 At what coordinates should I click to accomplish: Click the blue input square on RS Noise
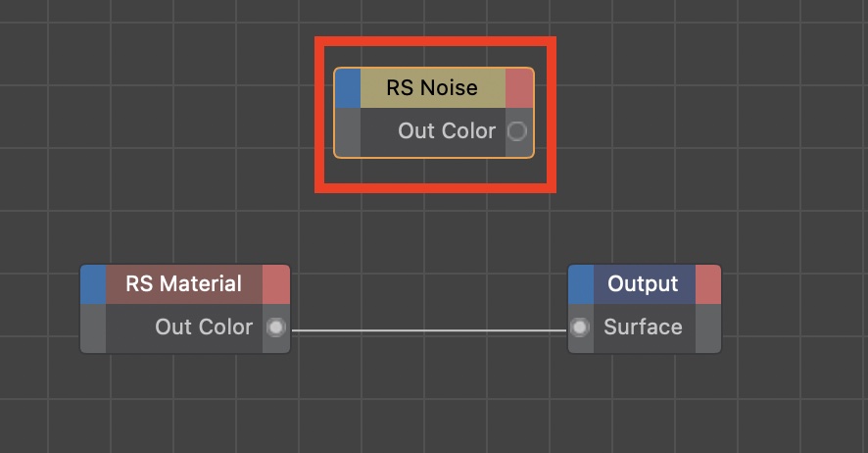coord(348,88)
